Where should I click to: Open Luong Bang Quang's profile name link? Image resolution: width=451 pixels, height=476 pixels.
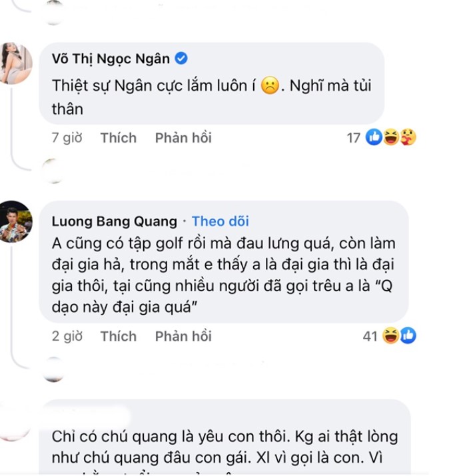(115, 221)
